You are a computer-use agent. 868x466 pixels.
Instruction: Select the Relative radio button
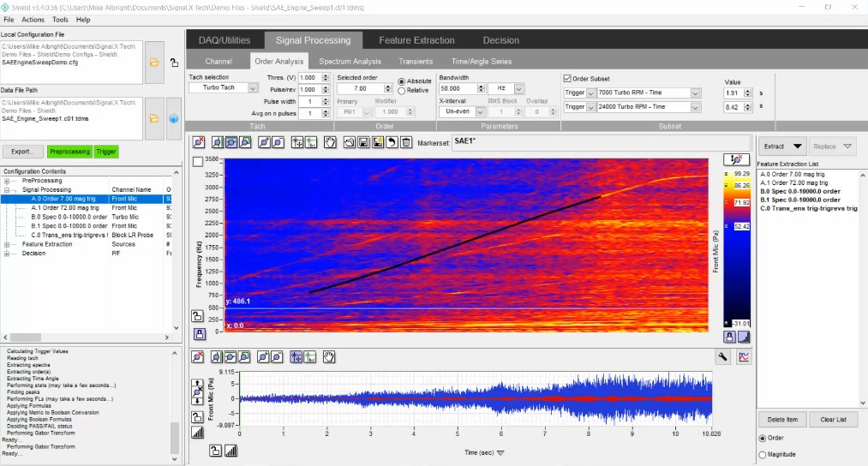(x=402, y=91)
